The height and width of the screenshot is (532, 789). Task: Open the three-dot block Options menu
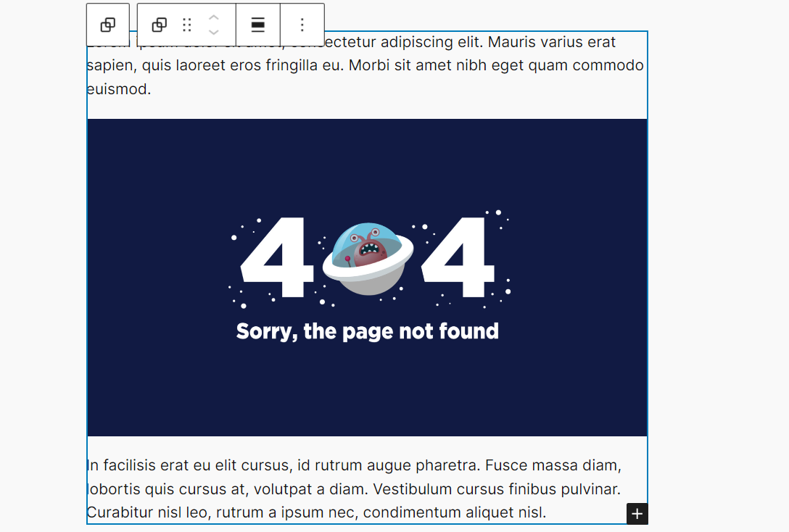[302, 25]
